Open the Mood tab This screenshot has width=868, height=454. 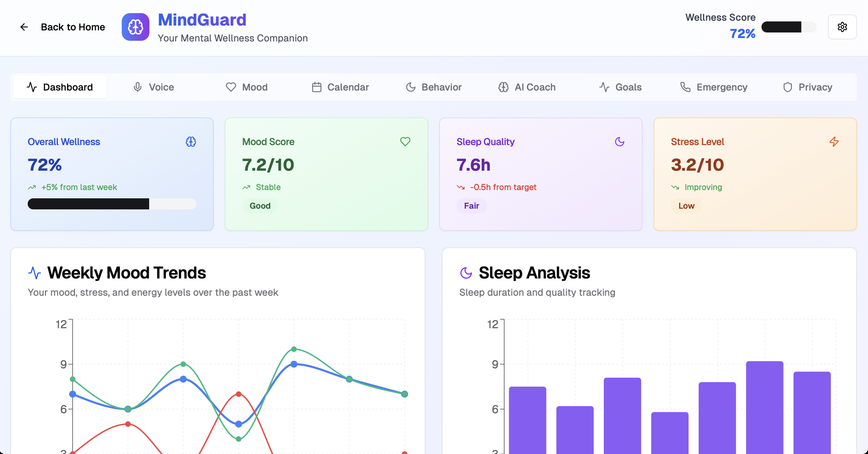pyautogui.click(x=247, y=87)
